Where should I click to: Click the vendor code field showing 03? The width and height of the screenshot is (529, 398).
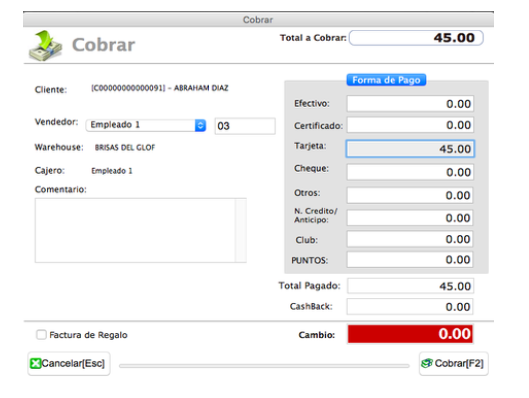245,126
